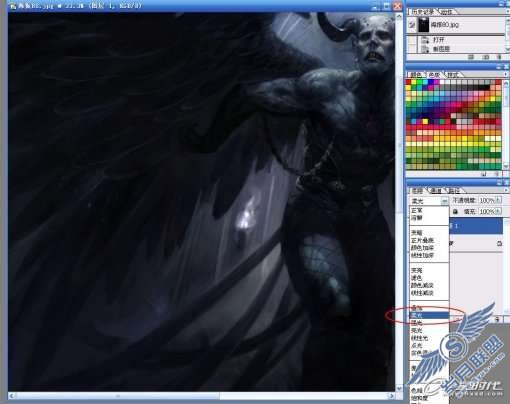
Task: Select the 滤色 blend mode entry
Action: 416,278
